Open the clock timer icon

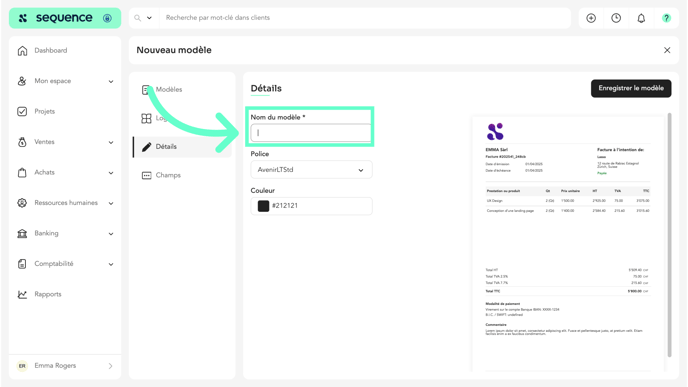[x=616, y=18]
